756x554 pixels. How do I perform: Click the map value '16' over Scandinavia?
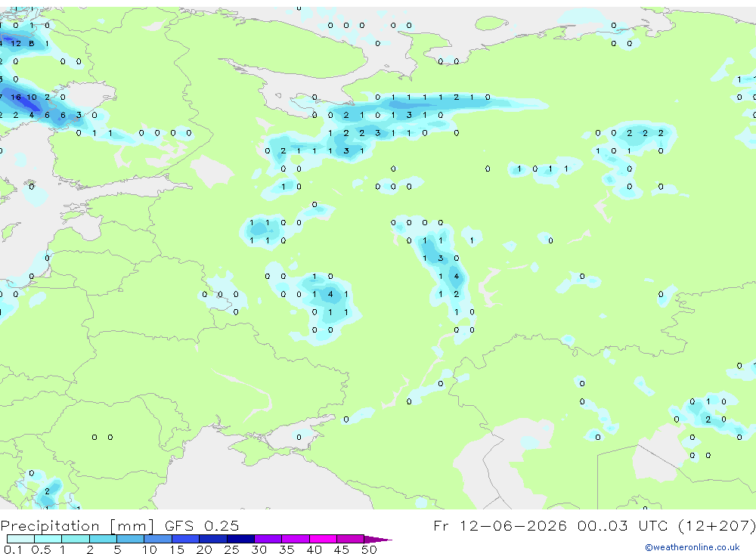pyautogui.click(x=16, y=97)
